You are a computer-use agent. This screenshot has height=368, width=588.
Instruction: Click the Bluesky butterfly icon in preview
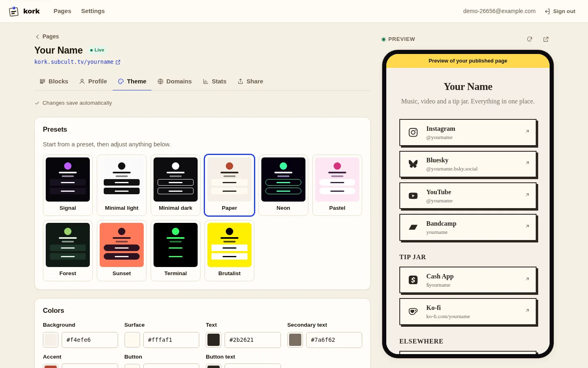point(413,164)
